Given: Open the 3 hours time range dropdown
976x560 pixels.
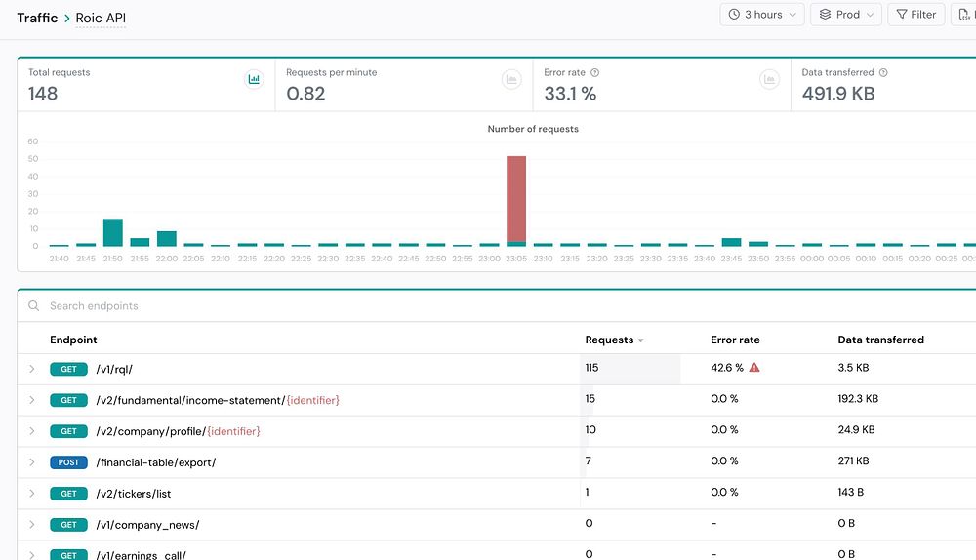Looking at the screenshot, I should point(762,15).
